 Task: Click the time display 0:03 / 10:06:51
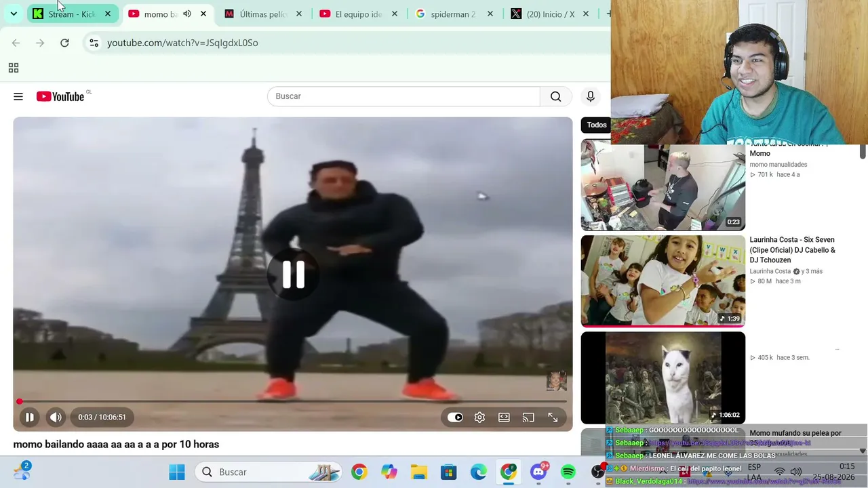(102, 418)
